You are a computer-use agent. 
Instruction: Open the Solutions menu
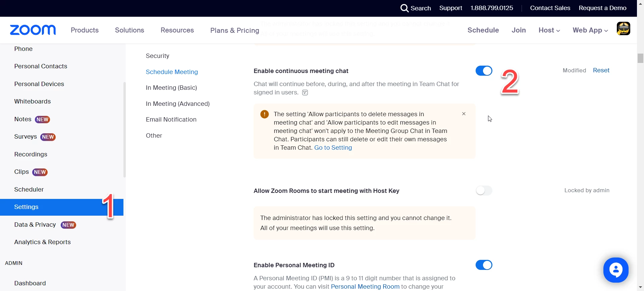(x=129, y=30)
